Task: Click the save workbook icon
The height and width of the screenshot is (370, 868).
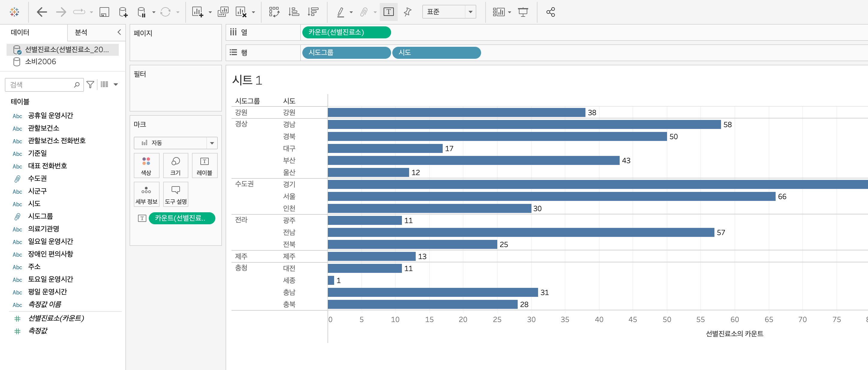Action: pyautogui.click(x=104, y=12)
